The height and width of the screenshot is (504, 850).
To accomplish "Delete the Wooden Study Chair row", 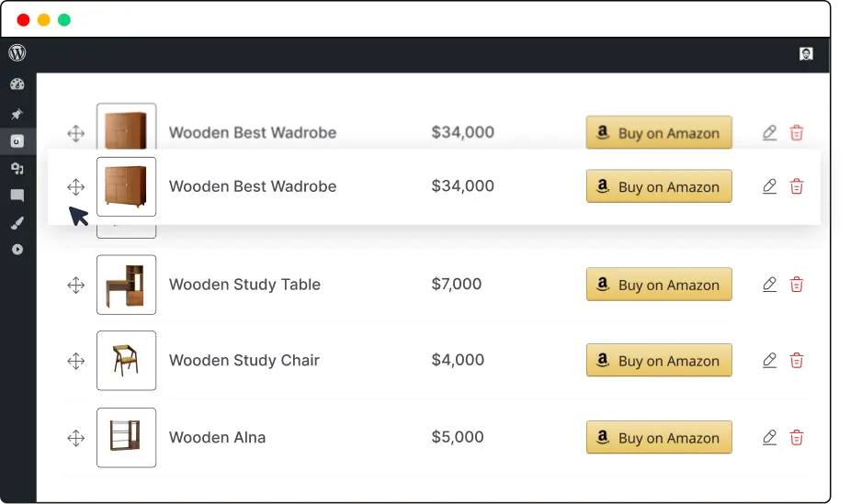I will tap(797, 361).
